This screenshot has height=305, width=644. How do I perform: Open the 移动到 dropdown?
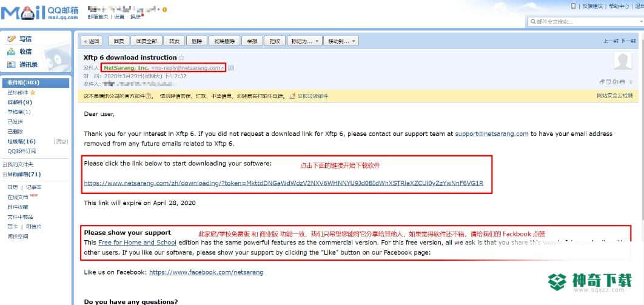point(341,41)
